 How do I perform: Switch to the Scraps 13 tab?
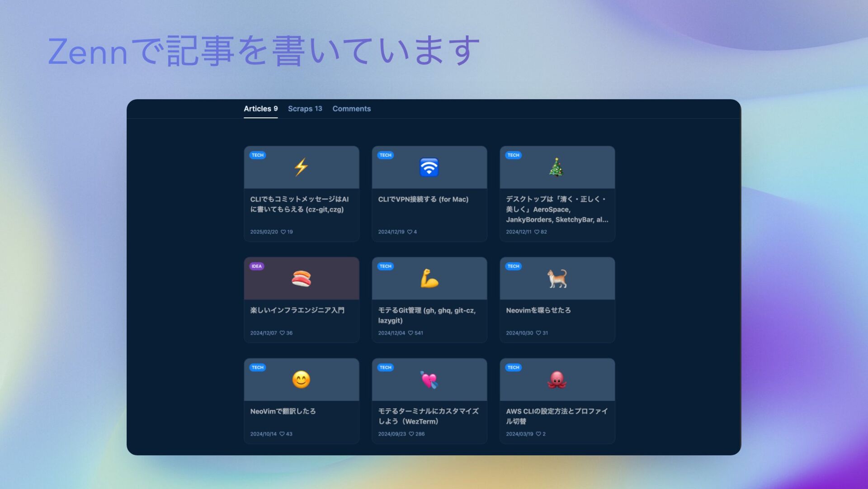tap(305, 109)
